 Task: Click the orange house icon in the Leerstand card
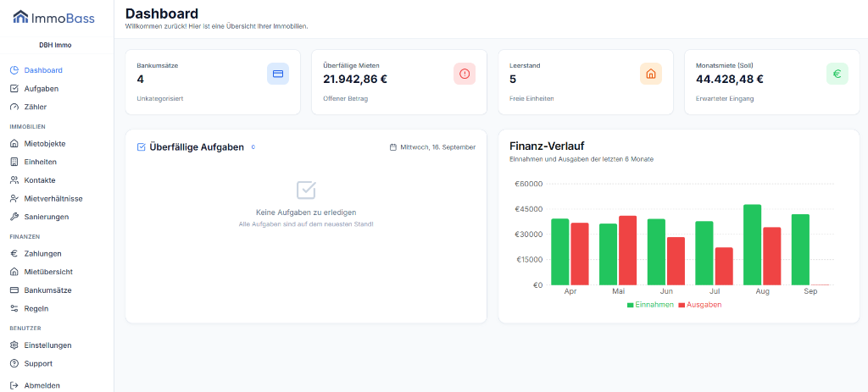pos(651,74)
